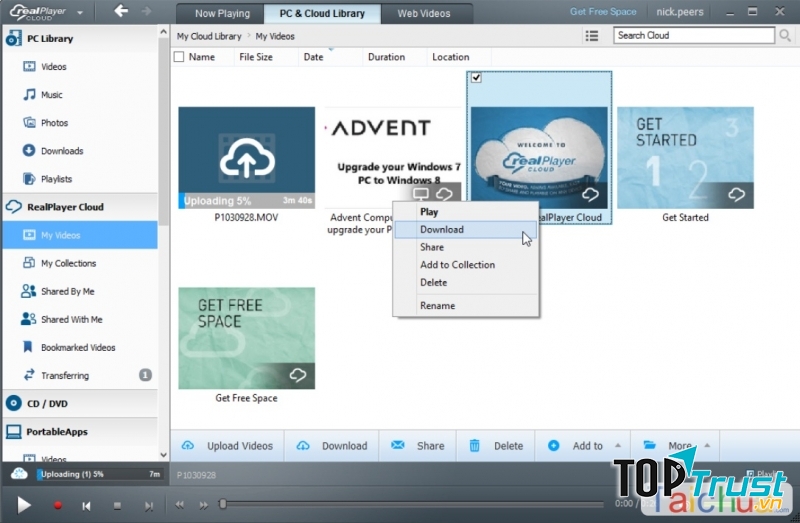Open Shared With Me in the sidebar
The image size is (800, 523).
pyautogui.click(x=71, y=319)
